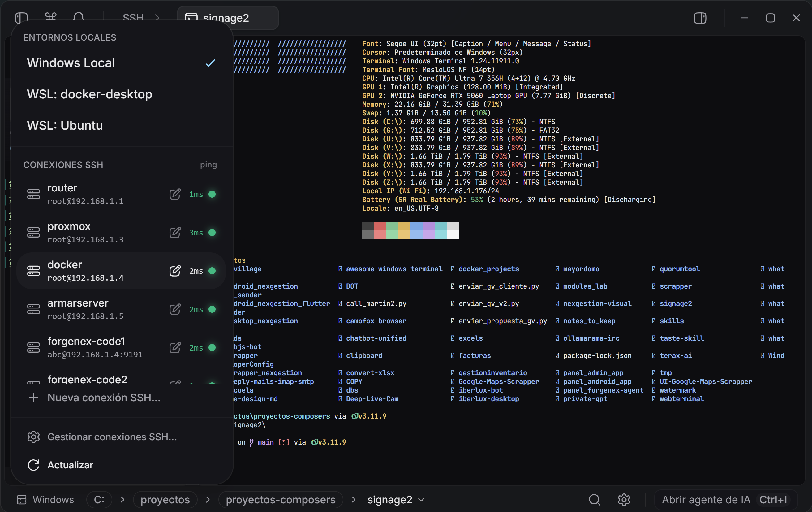Click the refresh icon beside Actualizar
The image size is (812, 512).
click(x=33, y=465)
